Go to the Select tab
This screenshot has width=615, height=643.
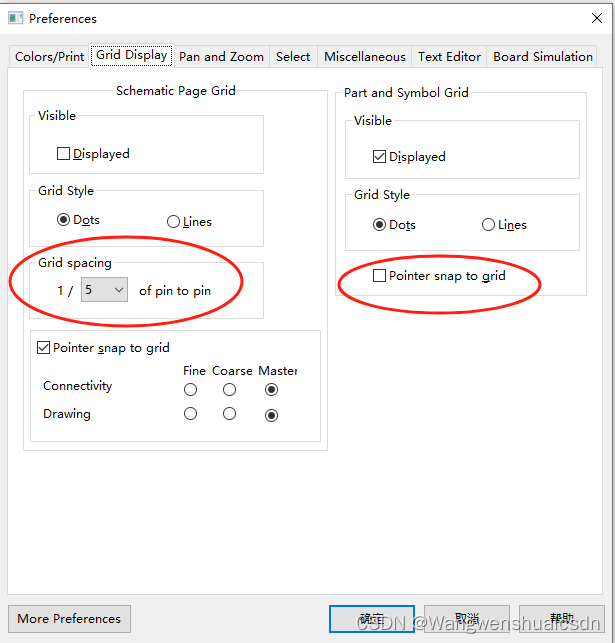coord(293,56)
